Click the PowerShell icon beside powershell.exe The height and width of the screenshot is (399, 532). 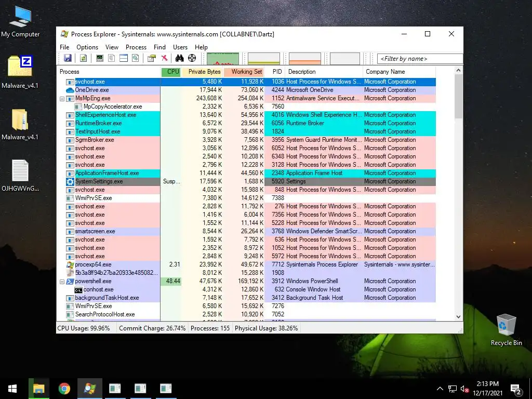(x=70, y=281)
